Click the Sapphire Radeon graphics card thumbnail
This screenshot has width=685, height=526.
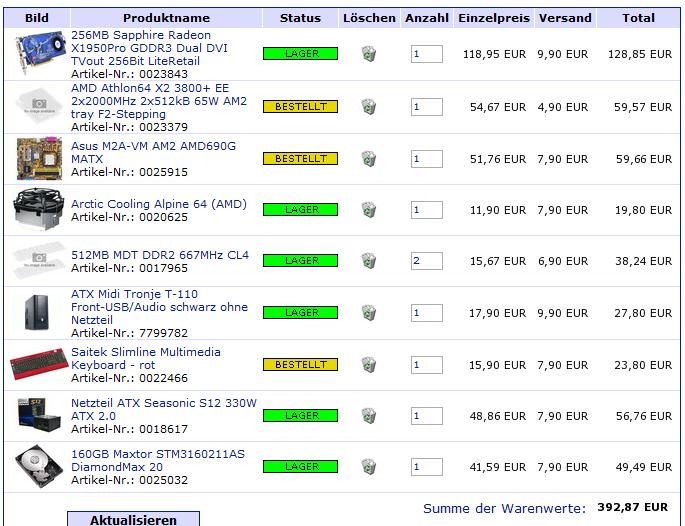point(39,54)
